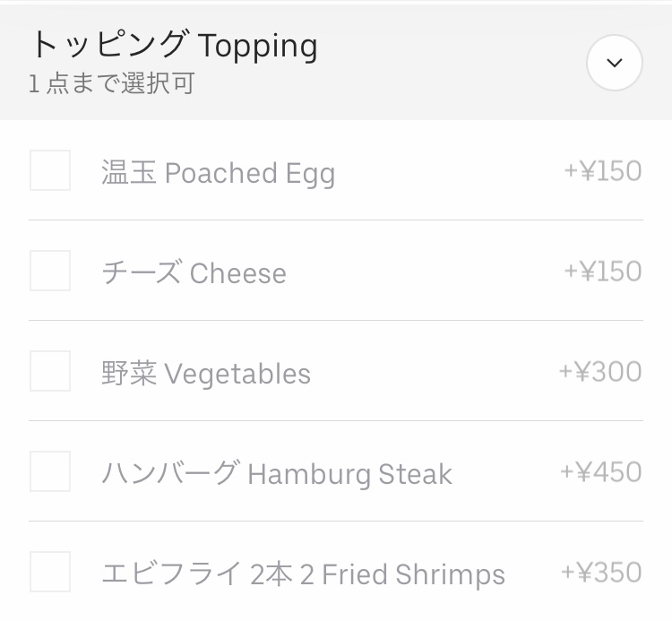Screen dimensions: 672x621
Task: Choose the チーズ Cheese label text
Action: pyautogui.click(x=194, y=272)
